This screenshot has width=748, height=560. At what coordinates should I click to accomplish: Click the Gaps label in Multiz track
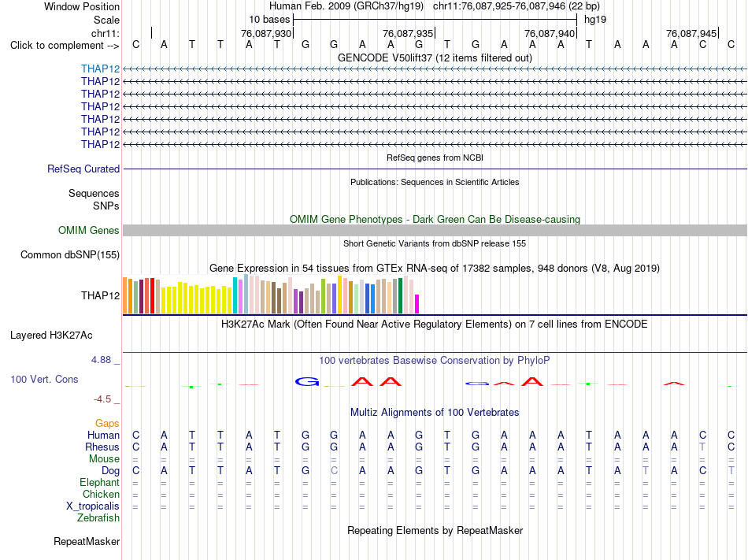(x=107, y=423)
